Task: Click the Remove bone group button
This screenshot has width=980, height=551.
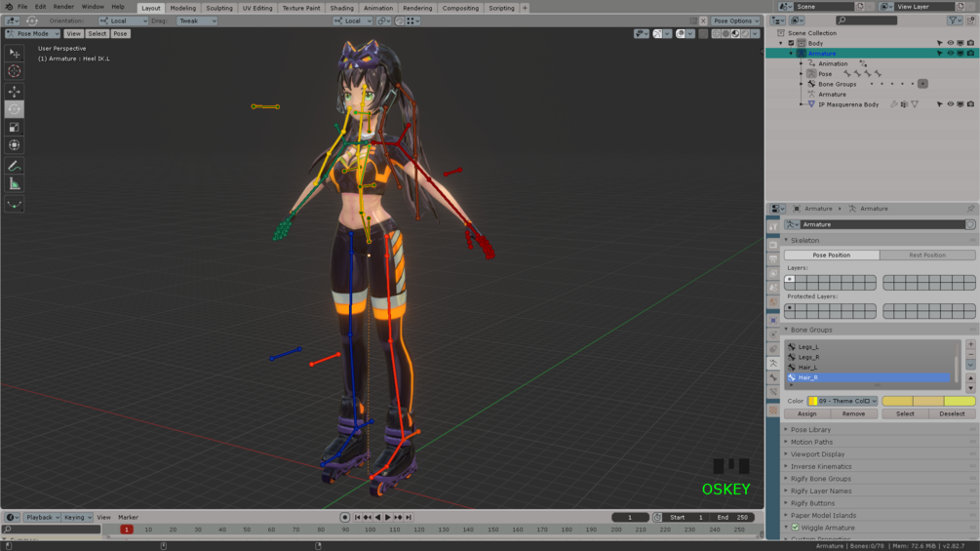Action: point(853,413)
